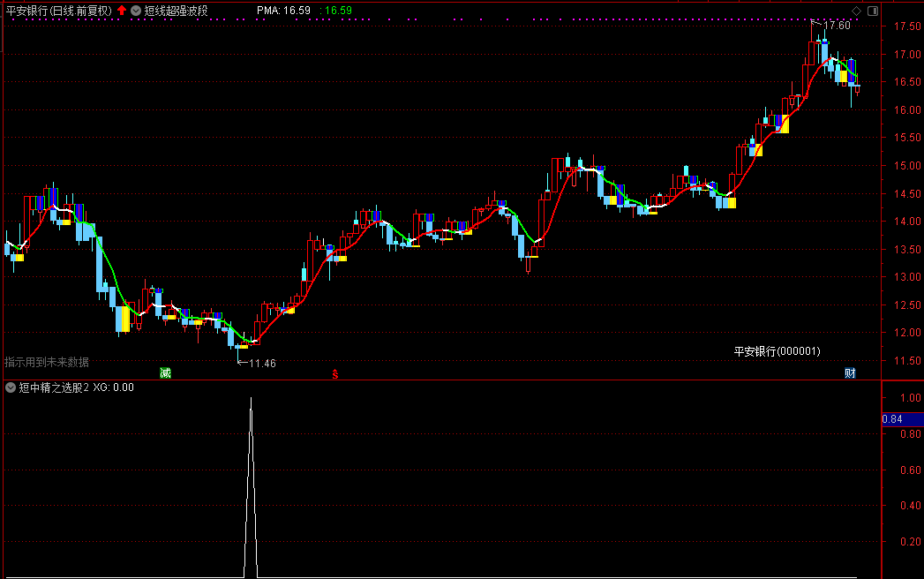Click the 平安银行(日线.前复权) chart title

tap(59, 11)
